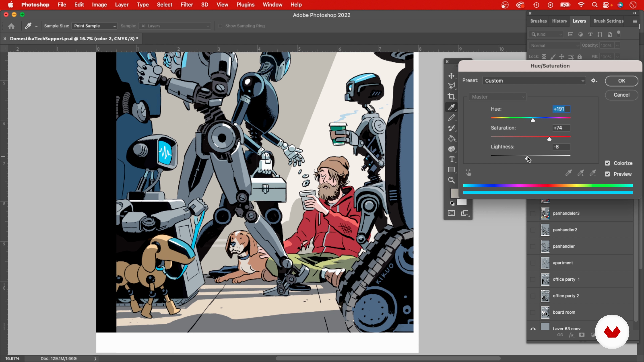Filter layers by adjustment layers icon
Image resolution: width=644 pixels, height=362 pixels.
580,35
